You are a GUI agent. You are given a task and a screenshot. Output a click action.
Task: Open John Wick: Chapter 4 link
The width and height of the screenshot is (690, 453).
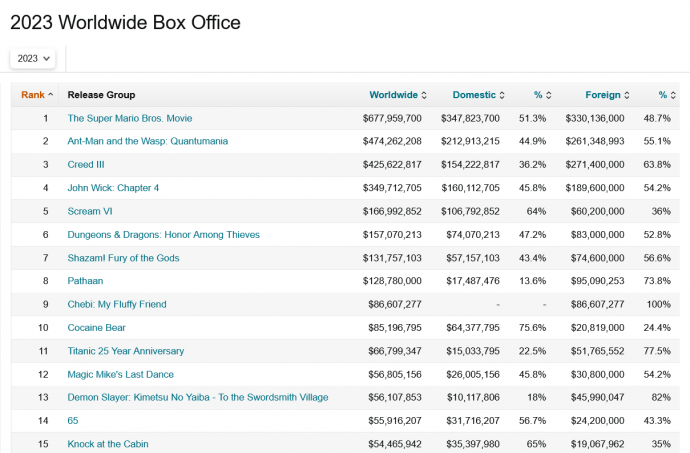[x=113, y=188]
